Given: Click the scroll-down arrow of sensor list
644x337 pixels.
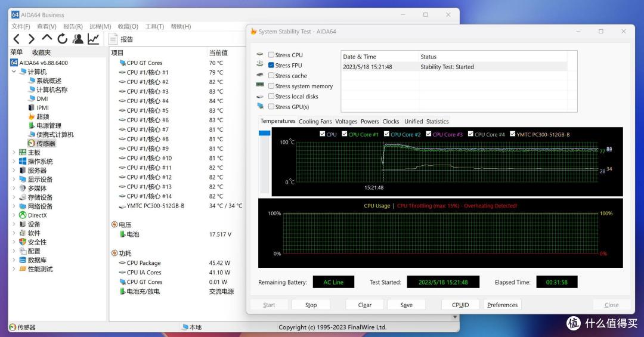Looking at the screenshot, I should [x=454, y=317].
